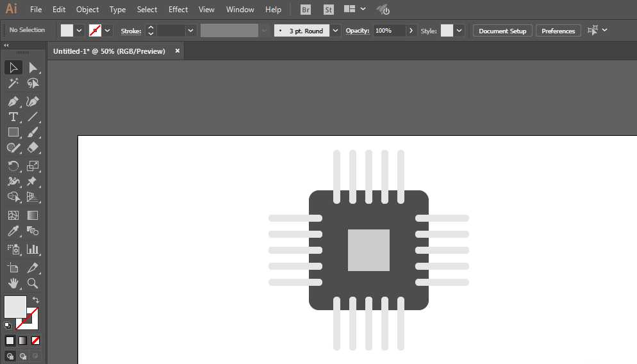Select the Magic Wand tool
Viewport: 637px width, 364px height.
(13, 83)
